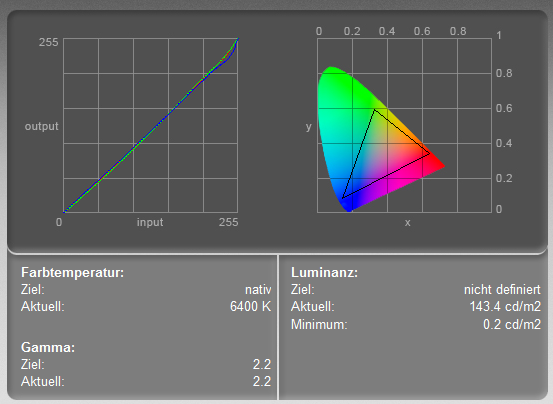Click the 'nativ' target value
This screenshot has height=404, width=553.
click(258, 289)
